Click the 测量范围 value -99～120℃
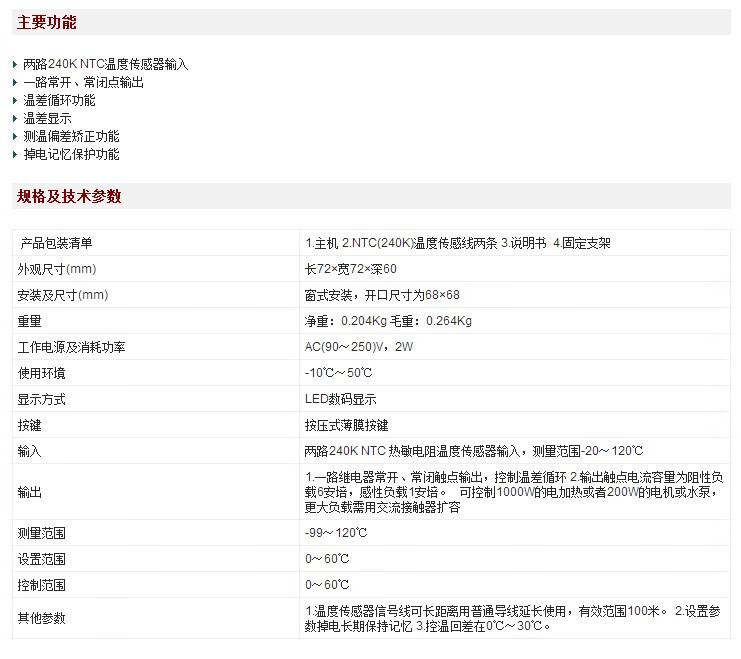Viewport: 741px width, 659px height. click(336, 533)
